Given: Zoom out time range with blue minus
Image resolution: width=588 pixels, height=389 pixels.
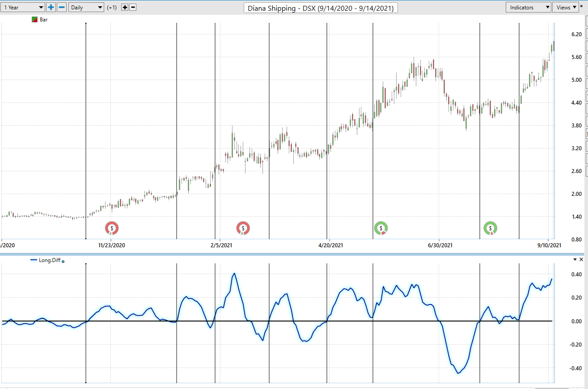Looking at the screenshot, I should tap(62, 7).
